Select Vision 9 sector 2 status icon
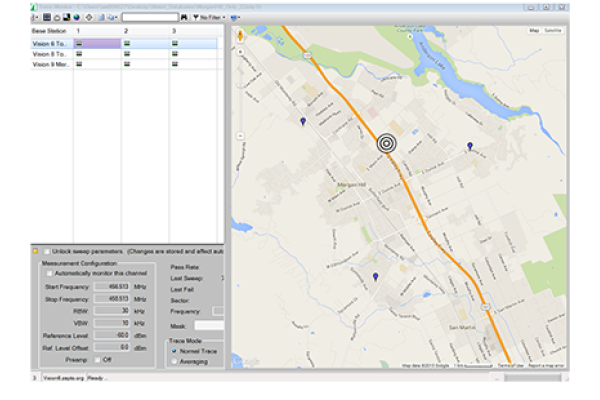The image size is (600, 400). coord(127,64)
